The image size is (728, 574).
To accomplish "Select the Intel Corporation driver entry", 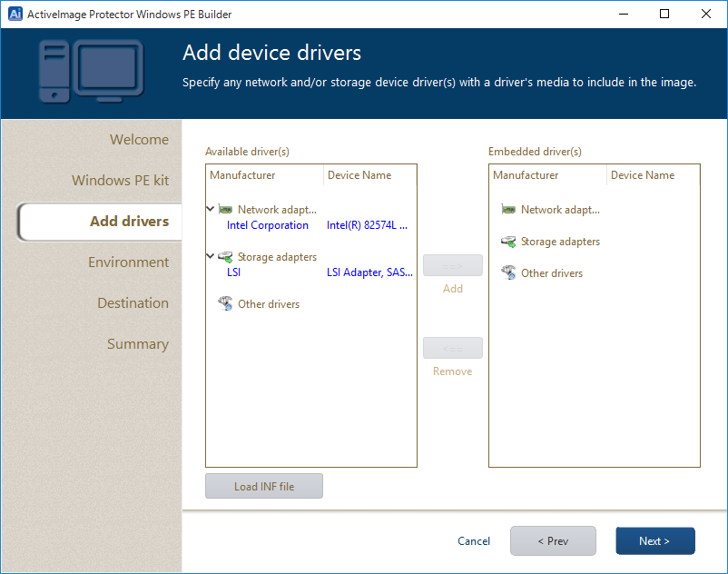I will click(x=268, y=225).
